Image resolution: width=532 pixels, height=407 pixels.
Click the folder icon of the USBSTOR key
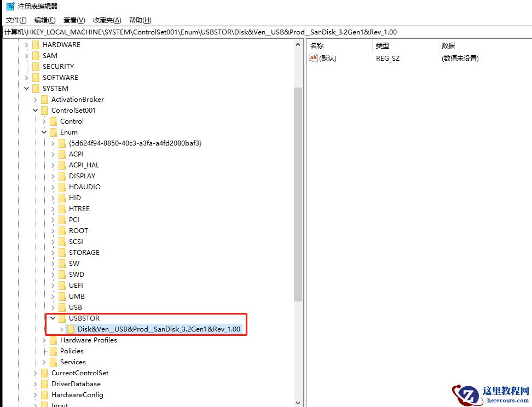pos(61,318)
